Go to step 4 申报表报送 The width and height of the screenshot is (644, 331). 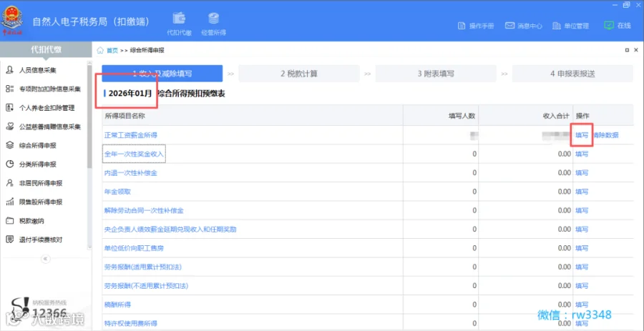coord(572,74)
